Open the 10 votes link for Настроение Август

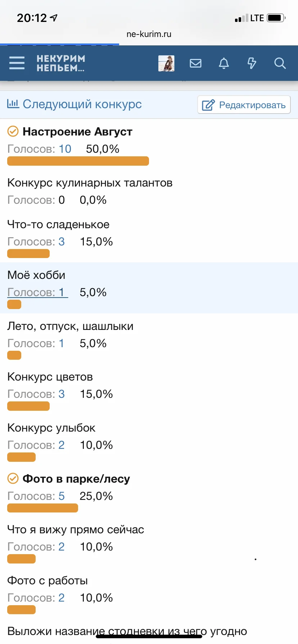point(65,149)
